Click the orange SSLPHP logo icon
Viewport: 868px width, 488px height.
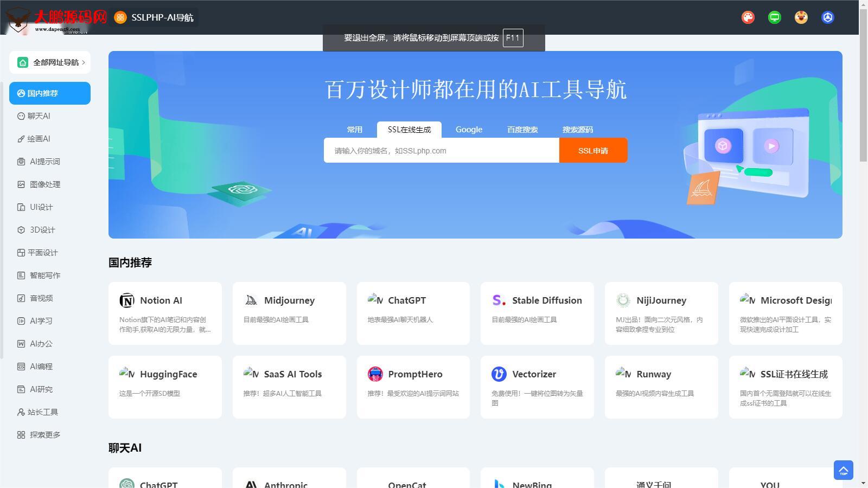click(120, 17)
